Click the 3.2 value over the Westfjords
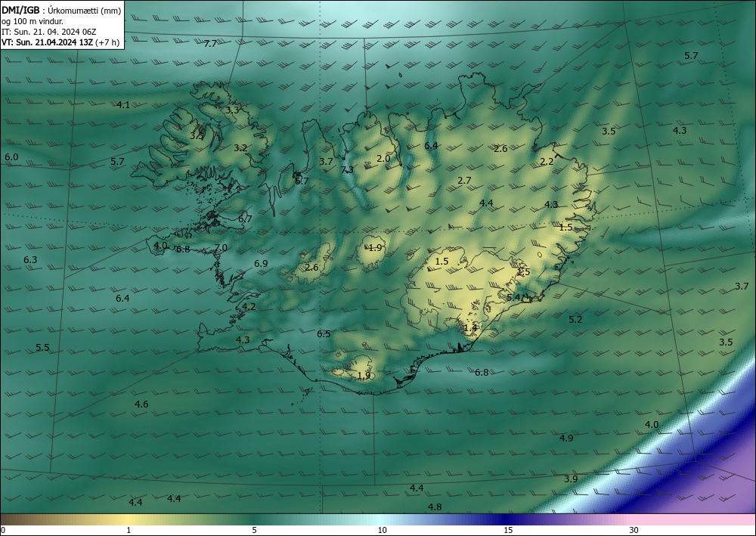The width and height of the screenshot is (756, 536). pyautogui.click(x=240, y=148)
